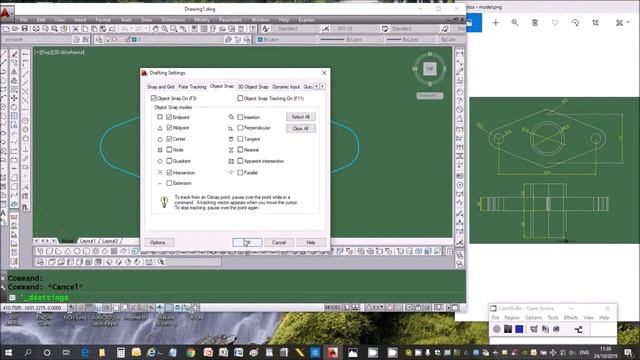The image size is (640, 360).
Task: Open CamStudio Options menu
Action: tap(533, 318)
